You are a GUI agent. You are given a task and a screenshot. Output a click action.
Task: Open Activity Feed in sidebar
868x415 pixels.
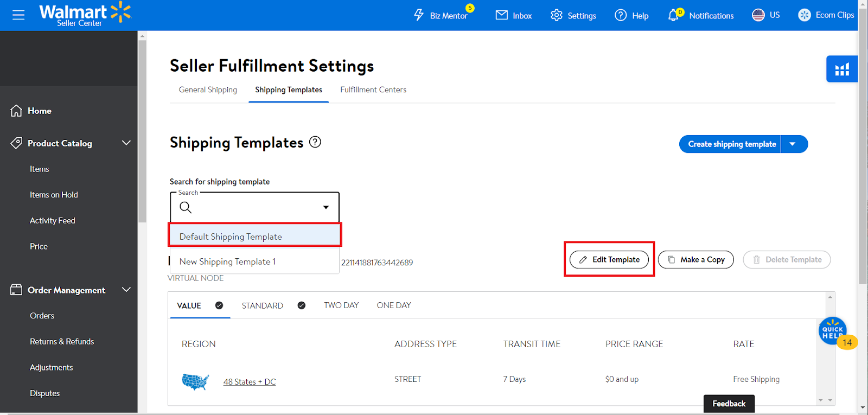53,221
